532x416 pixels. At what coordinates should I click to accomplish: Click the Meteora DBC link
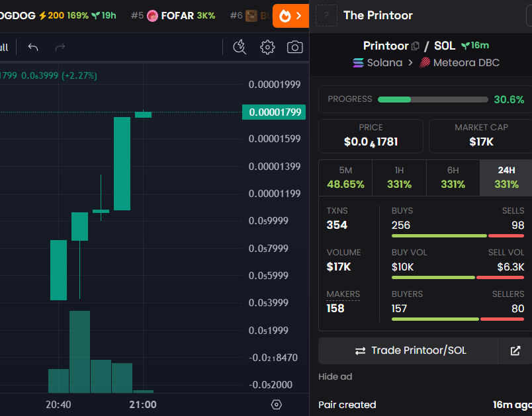tap(459, 63)
